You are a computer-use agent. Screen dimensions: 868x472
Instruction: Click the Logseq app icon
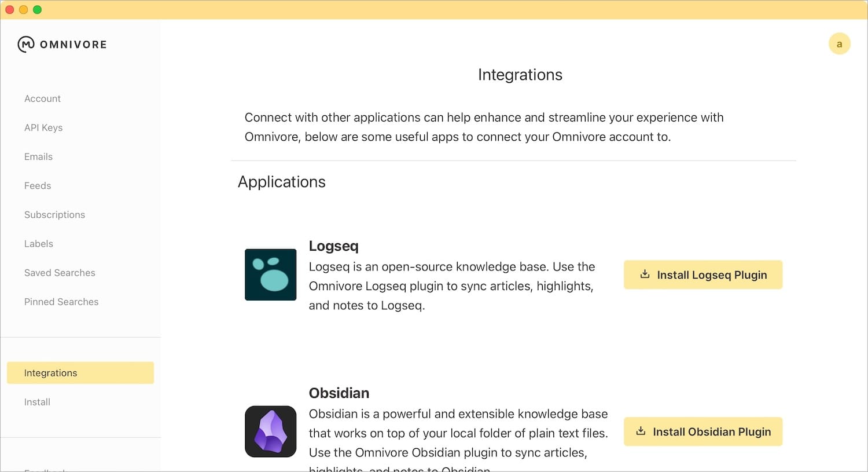click(271, 275)
